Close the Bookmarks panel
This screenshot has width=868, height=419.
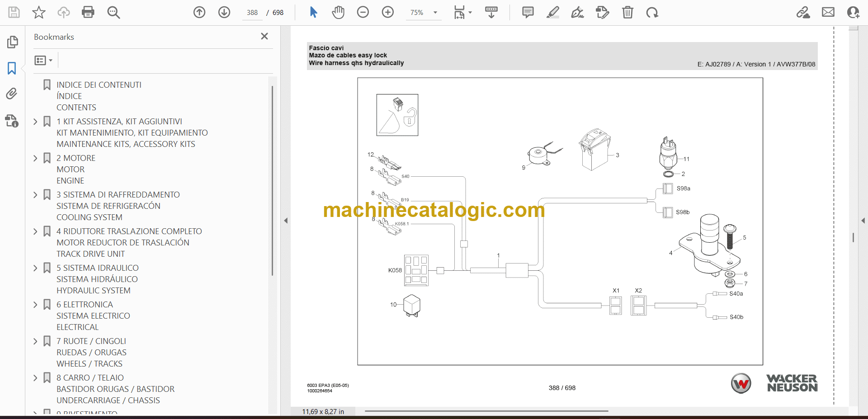click(x=264, y=36)
